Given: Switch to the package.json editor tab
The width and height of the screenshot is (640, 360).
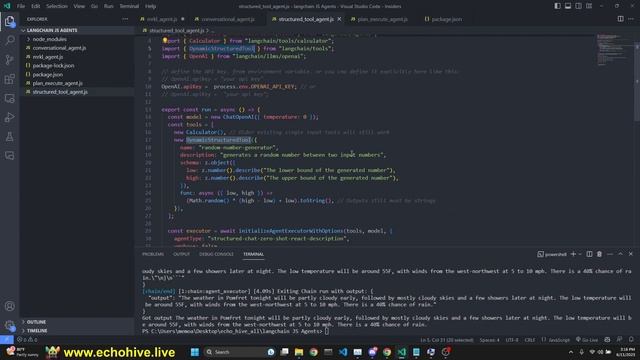Looking at the screenshot, I should click(446, 19).
